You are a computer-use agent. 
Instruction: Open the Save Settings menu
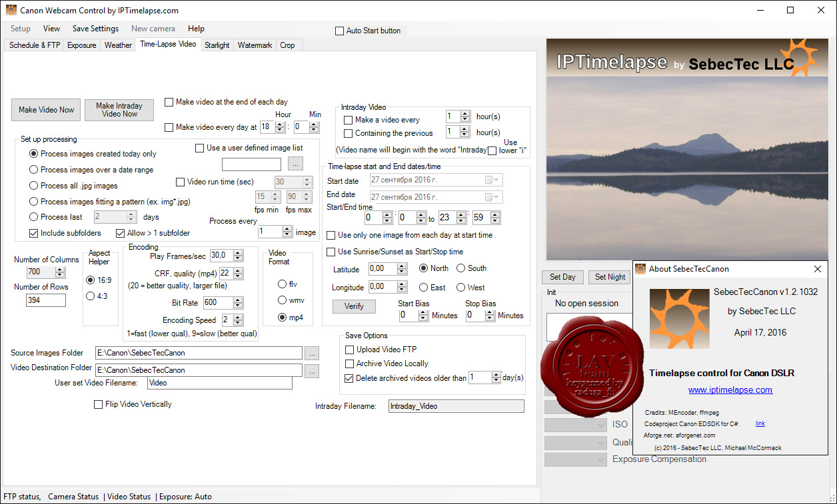pyautogui.click(x=95, y=29)
